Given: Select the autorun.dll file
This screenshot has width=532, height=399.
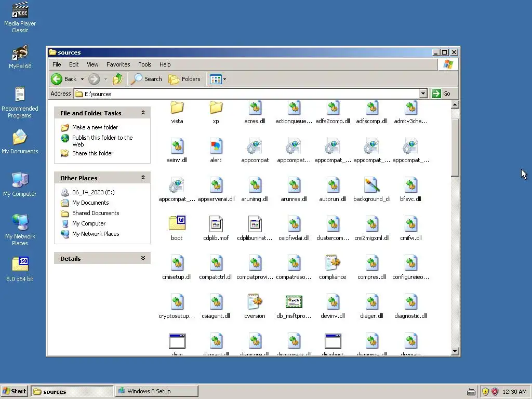Looking at the screenshot, I should pyautogui.click(x=332, y=189).
